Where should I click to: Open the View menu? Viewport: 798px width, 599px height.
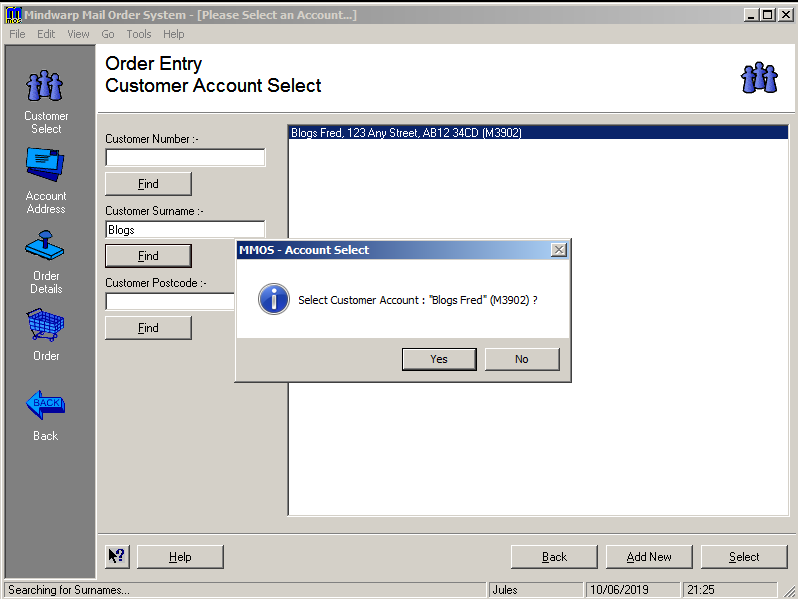78,34
